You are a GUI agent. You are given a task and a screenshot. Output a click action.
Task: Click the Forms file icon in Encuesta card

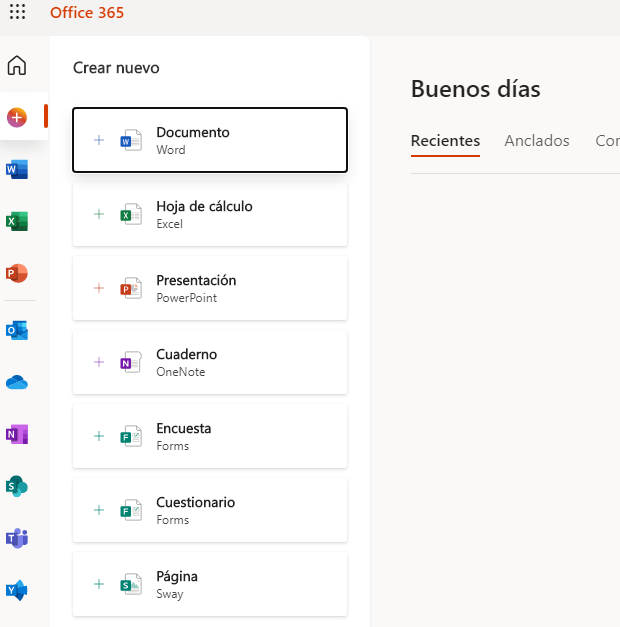(x=131, y=436)
